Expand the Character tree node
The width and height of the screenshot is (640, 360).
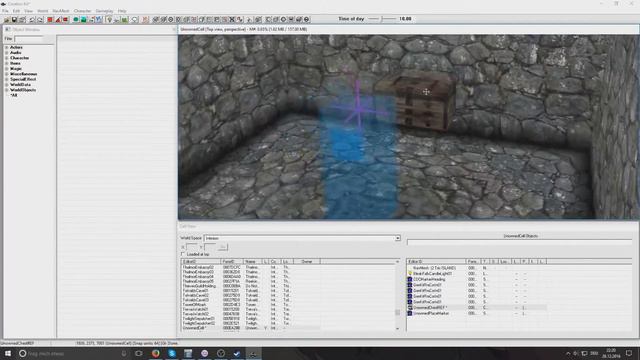(x=7, y=58)
